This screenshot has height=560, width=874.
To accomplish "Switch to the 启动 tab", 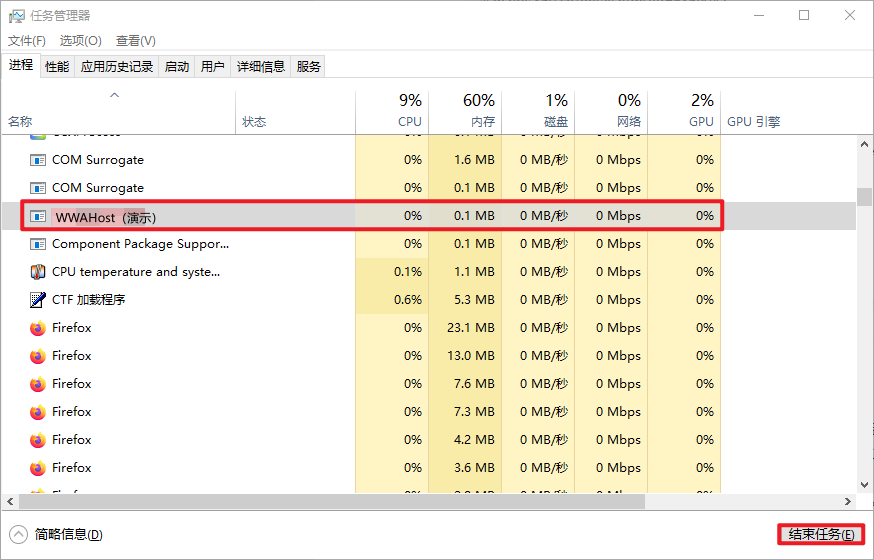I will 177,67.
